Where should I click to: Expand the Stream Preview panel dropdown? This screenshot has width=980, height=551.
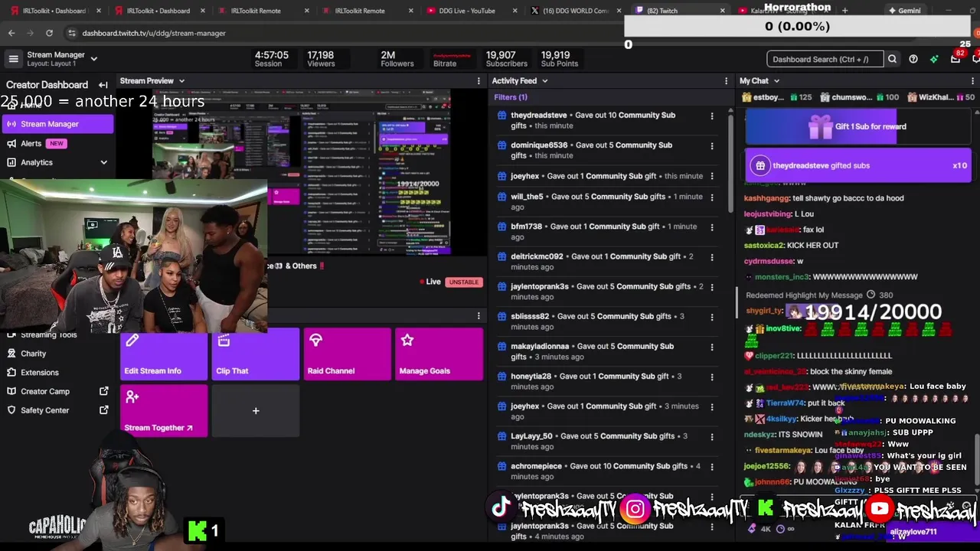(181, 81)
